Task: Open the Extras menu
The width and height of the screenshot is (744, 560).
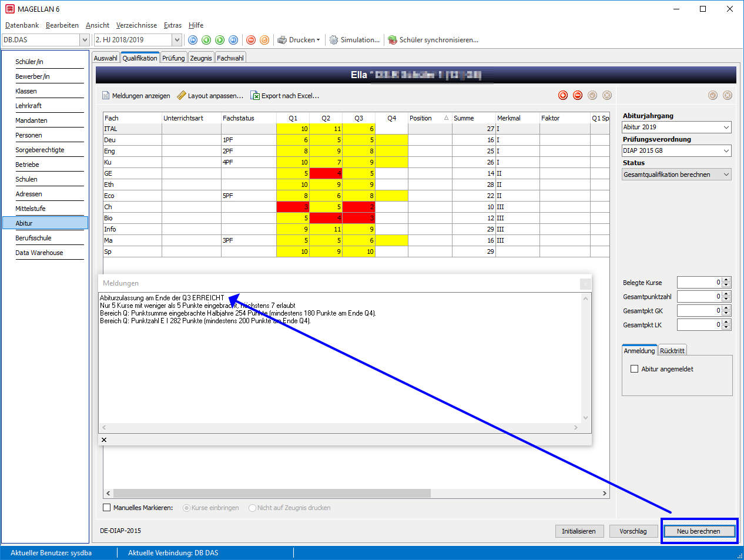Action: click(173, 25)
